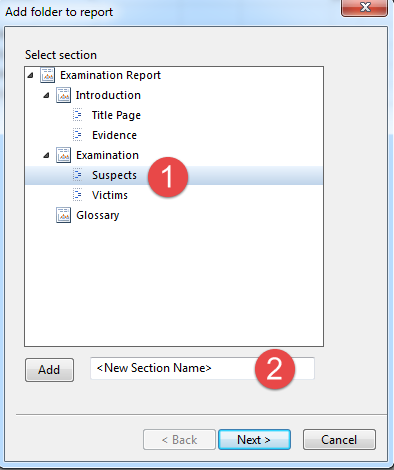Select the Title Page section label
The height and width of the screenshot is (470, 394).
click(116, 115)
